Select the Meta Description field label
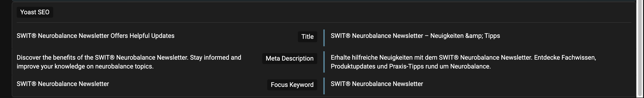Image resolution: width=644 pixels, height=98 pixels. pos(290,58)
